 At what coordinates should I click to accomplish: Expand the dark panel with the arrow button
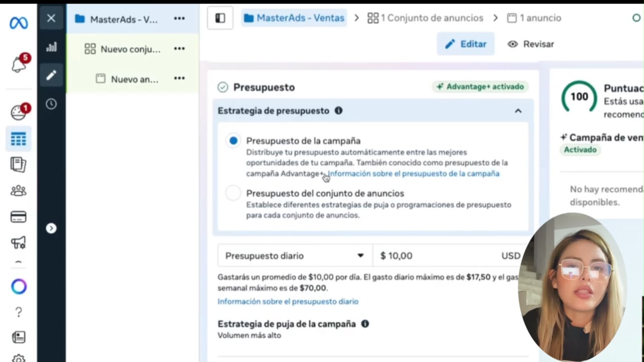[51, 228]
